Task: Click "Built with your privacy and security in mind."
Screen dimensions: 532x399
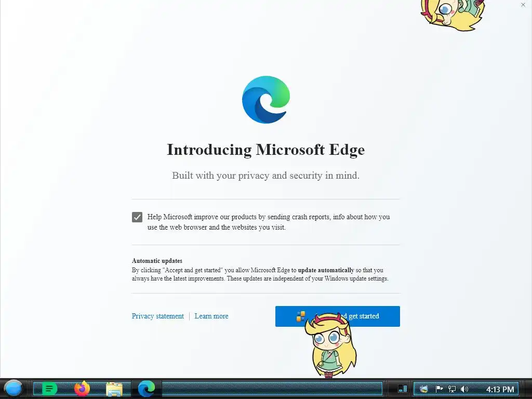Action: click(x=265, y=176)
